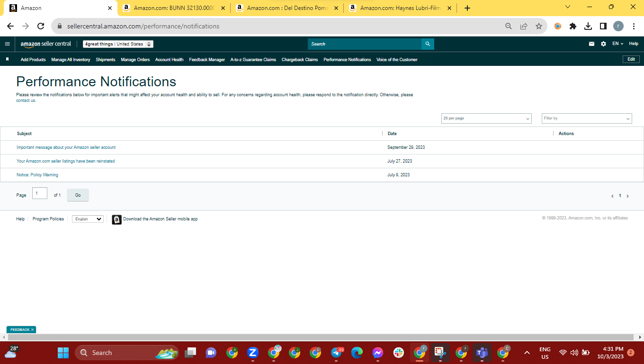This screenshot has height=364, width=644.
Task: Open Voice of the Customer in the navigation bar
Action: click(x=397, y=60)
